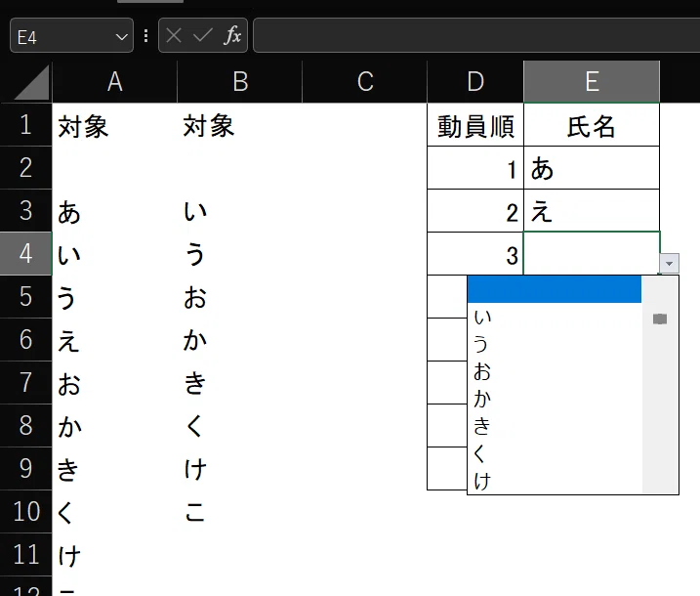Viewport: 700px width, 596px height.
Task: Choose 'う' from the dropdown list
Action: (x=554, y=345)
